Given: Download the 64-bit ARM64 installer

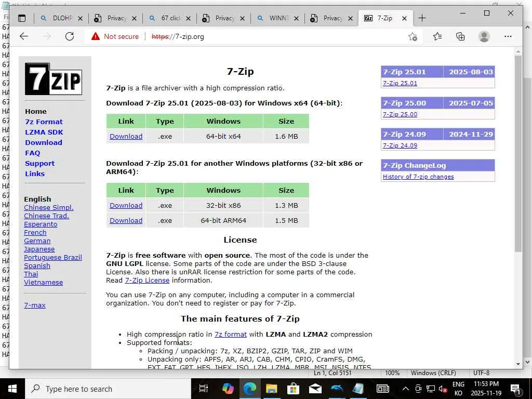Looking at the screenshot, I should coord(126,220).
